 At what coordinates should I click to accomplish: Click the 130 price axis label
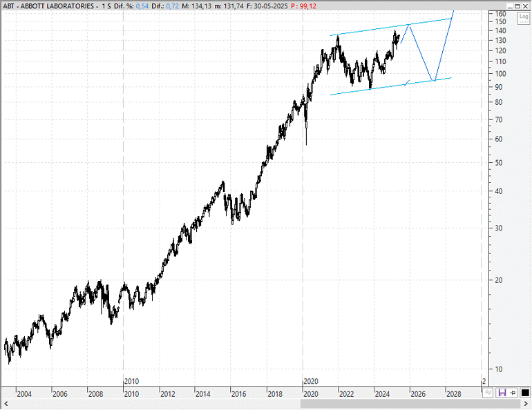pyautogui.click(x=500, y=40)
